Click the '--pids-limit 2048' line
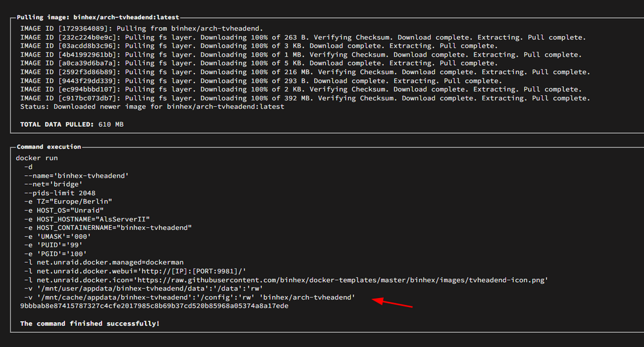 [60, 193]
